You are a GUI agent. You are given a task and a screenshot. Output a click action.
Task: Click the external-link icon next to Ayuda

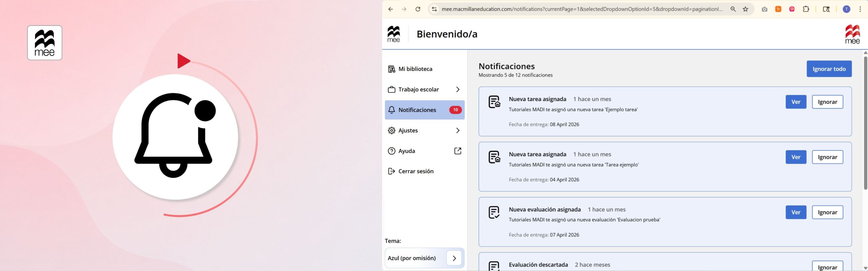(458, 151)
